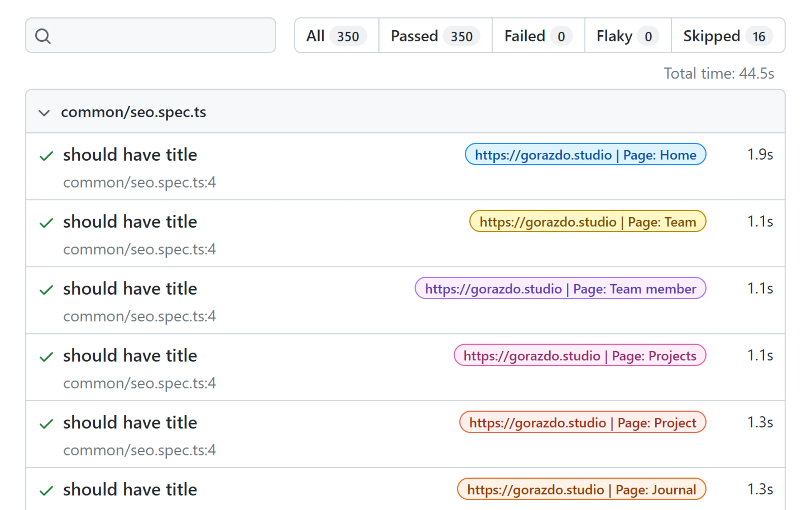This screenshot has height=510, width=812.
Task: Click the common/seo.spec.ts file header
Action: point(133,112)
